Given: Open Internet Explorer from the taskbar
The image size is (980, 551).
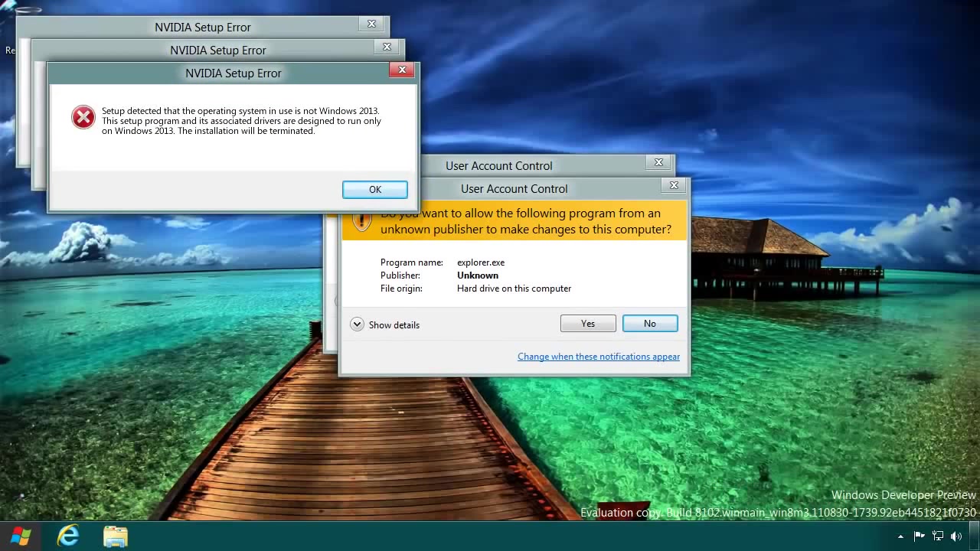Looking at the screenshot, I should coord(68,536).
